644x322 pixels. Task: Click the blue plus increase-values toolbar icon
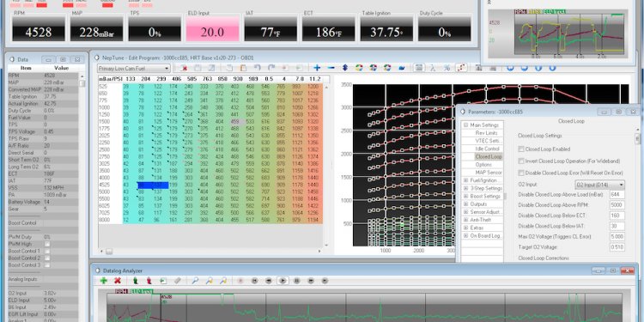click(x=317, y=68)
